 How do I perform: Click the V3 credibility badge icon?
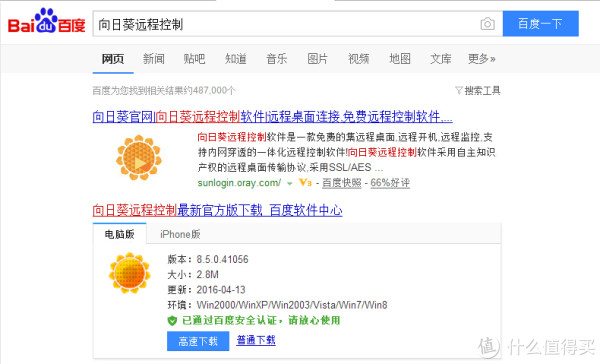click(305, 183)
